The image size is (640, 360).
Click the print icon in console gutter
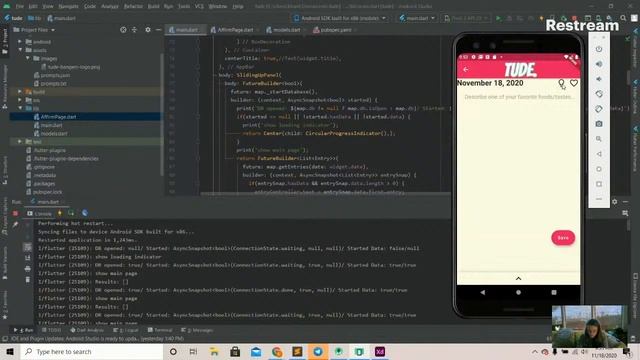click(27, 269)
